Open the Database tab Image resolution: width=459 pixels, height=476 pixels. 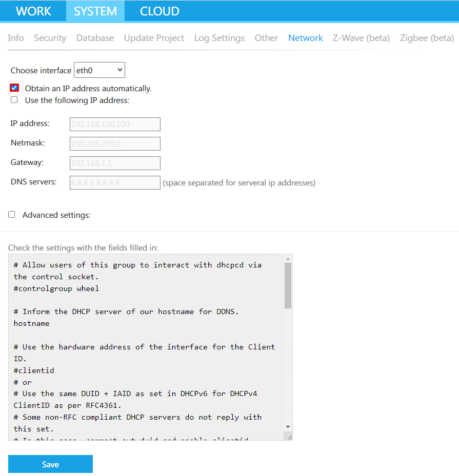95,38
